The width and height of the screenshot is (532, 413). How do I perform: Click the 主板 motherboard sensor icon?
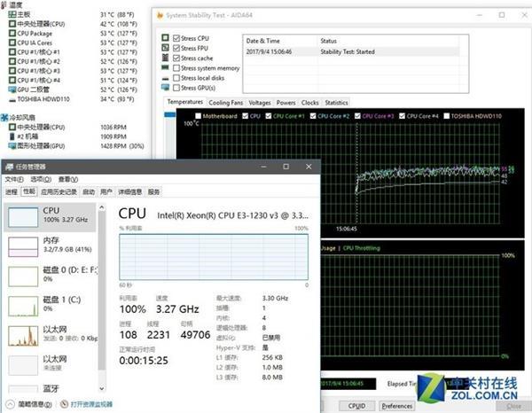(12, 14)
